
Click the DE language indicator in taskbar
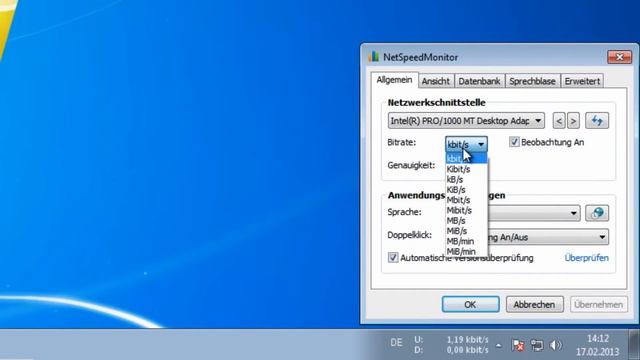[x=396, y=342]
